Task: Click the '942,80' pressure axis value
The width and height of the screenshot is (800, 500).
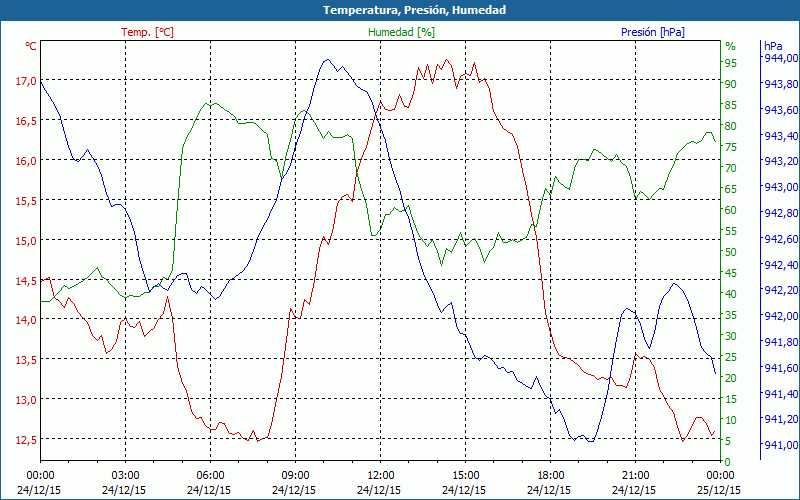Action: [x=781, y=213]
